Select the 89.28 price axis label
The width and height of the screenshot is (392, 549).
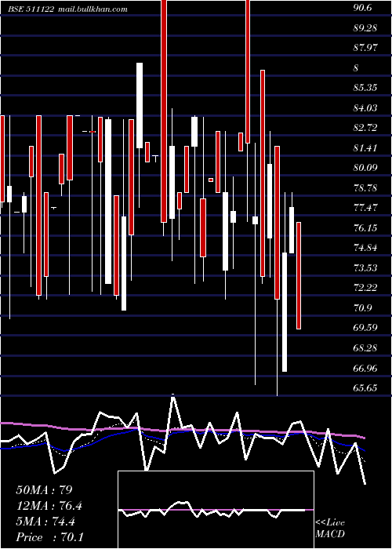(365, 28)
